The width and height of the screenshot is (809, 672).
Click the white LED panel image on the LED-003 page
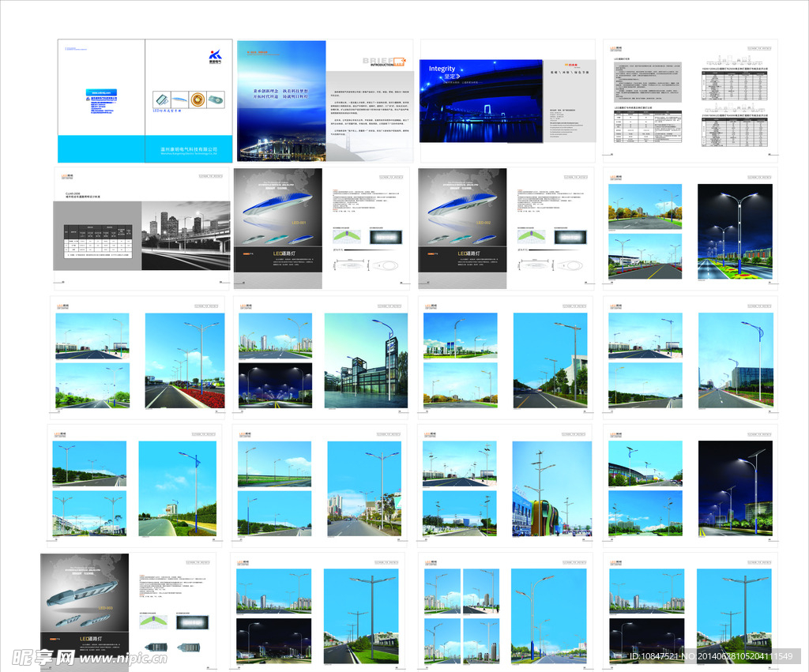pyautogui.click(x=193, y=622)
